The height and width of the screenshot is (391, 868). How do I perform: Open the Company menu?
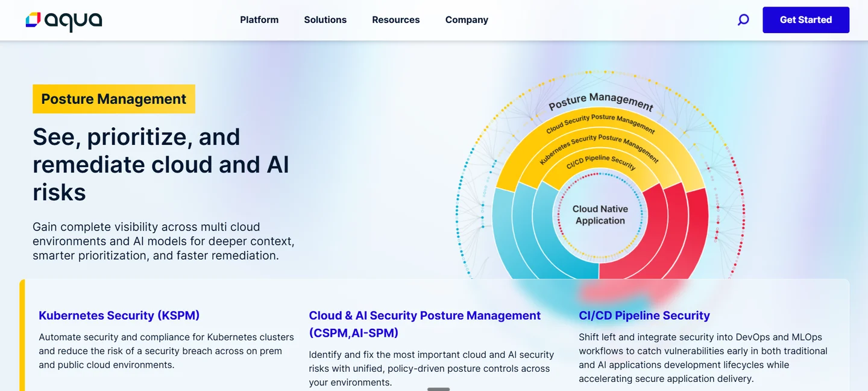click(x=467, y=20)
